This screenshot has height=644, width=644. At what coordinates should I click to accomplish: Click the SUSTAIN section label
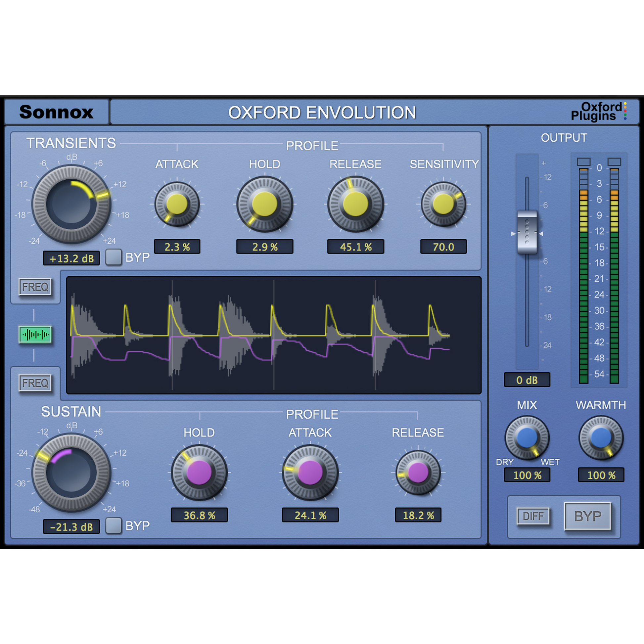pos(71,412)
